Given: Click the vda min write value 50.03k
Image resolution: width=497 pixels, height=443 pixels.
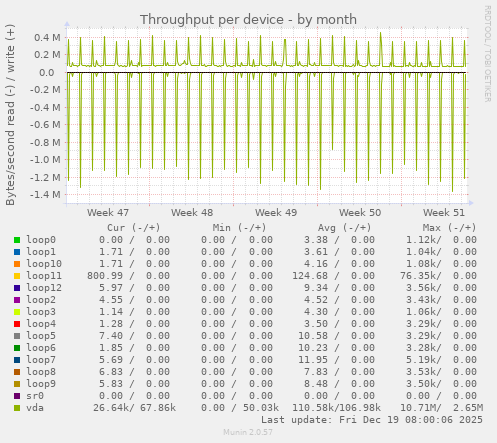Looking at the screenshot, I should pos(261,408).
